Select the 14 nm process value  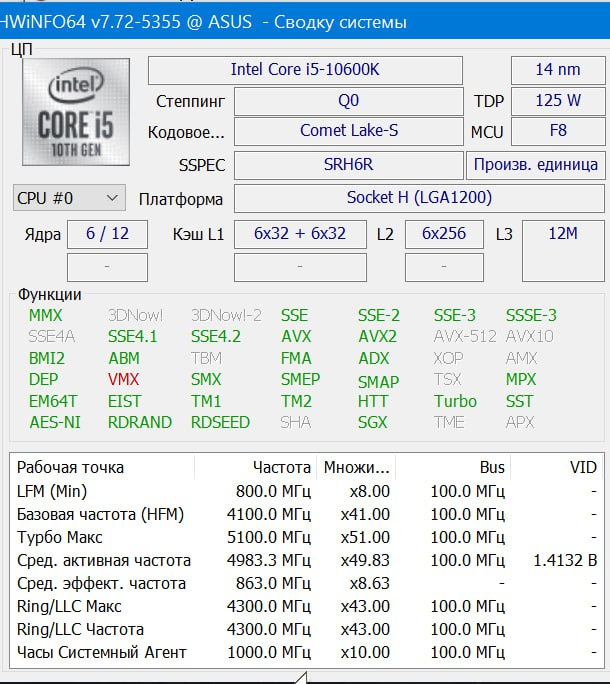coord(558,70)
